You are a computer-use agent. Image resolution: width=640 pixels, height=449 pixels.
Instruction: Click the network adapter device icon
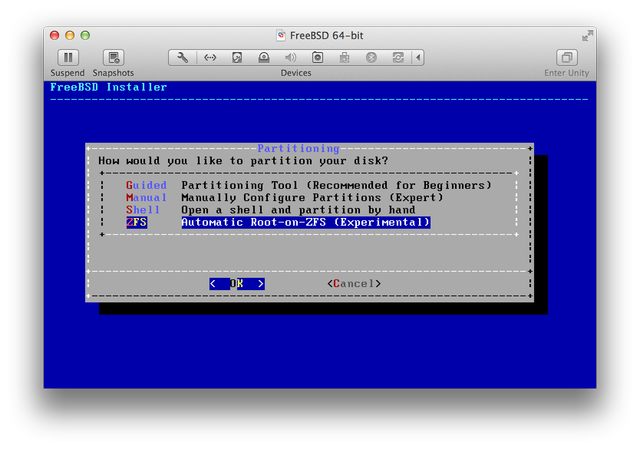tap(210, 58)
